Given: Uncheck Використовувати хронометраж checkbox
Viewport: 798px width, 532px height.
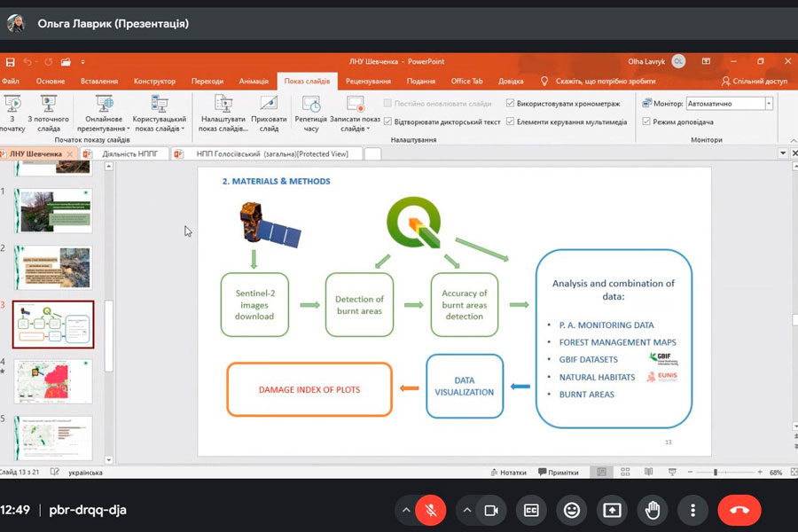Looking at the screenshot, I should coord(511,104).
